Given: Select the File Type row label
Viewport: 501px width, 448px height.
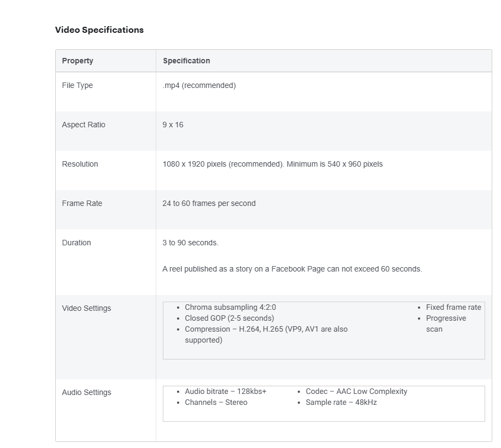Looking at the screenshot, I should click(78, 85).
